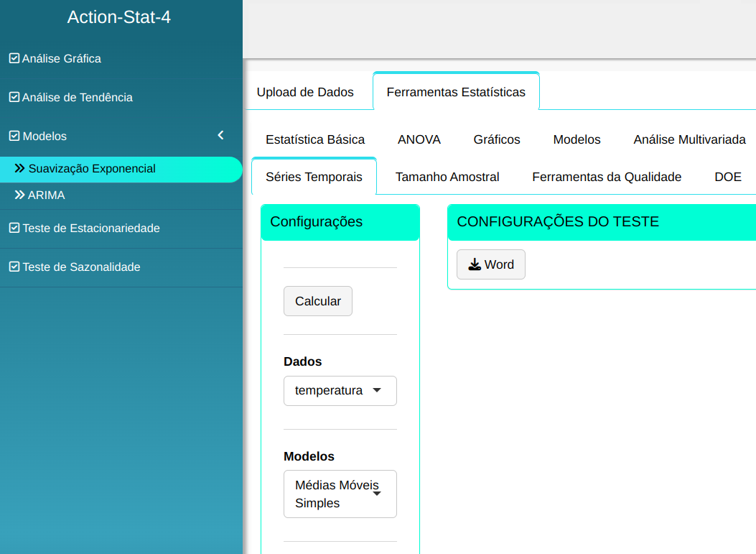Open the DOE tab
Viewport: 756px width, 554px height.
coord(727,177)
